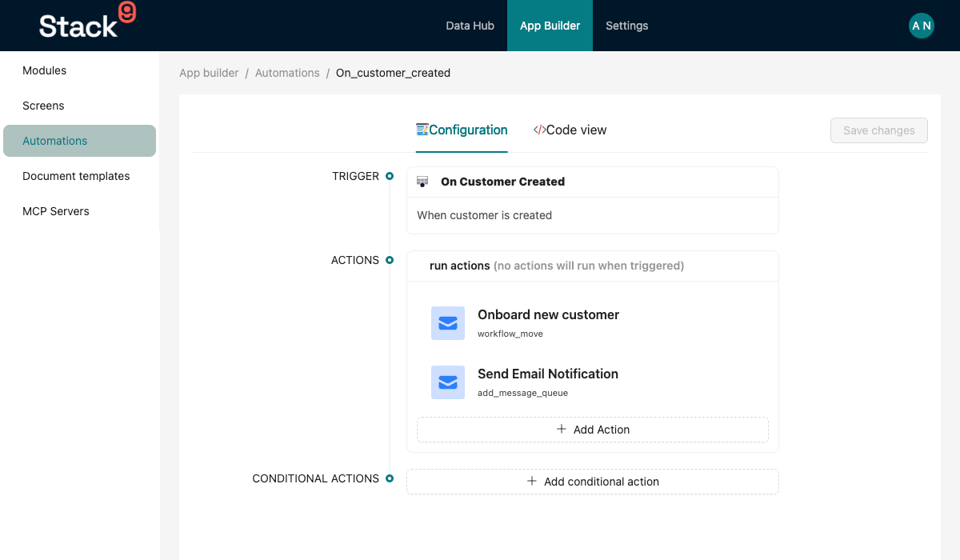Select the Send Email Notification action
960x560 pixels.
(x=593, y=382)
